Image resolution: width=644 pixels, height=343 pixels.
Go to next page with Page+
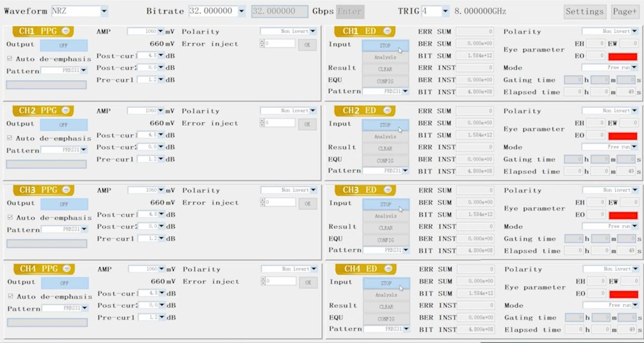pyautogui.click(x=624, y=11)
